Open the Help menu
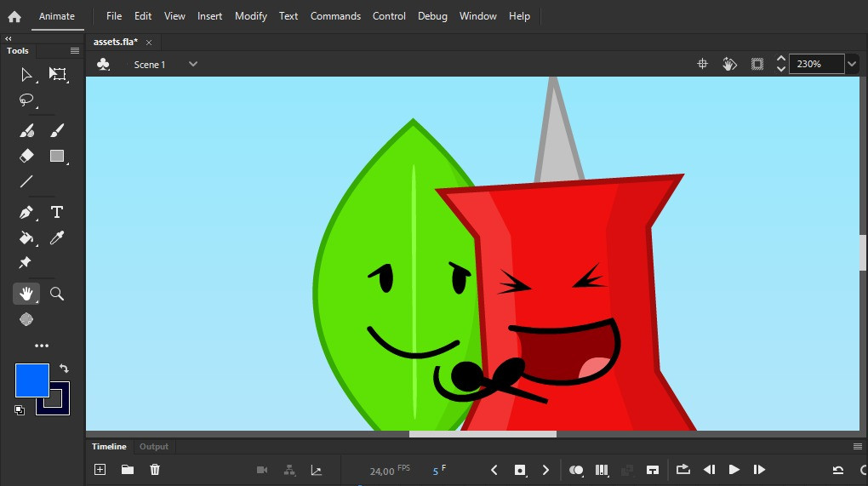 click(519, 16)
